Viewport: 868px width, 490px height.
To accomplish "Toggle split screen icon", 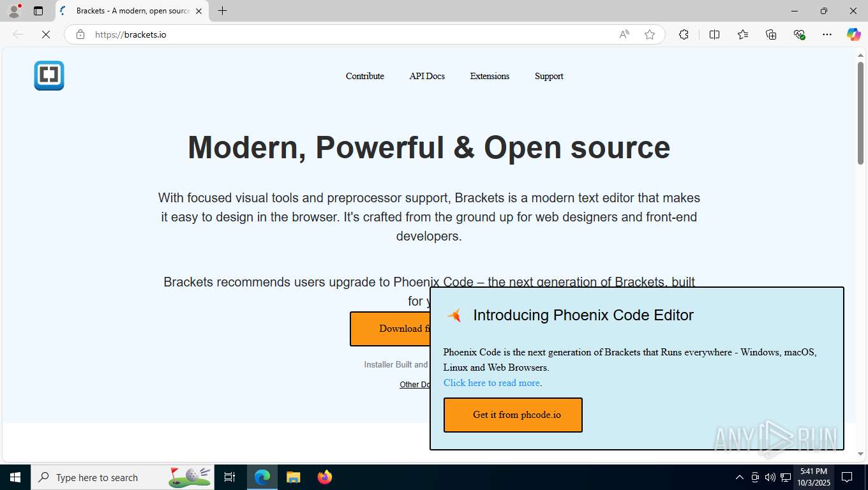I will click(715, 34).
